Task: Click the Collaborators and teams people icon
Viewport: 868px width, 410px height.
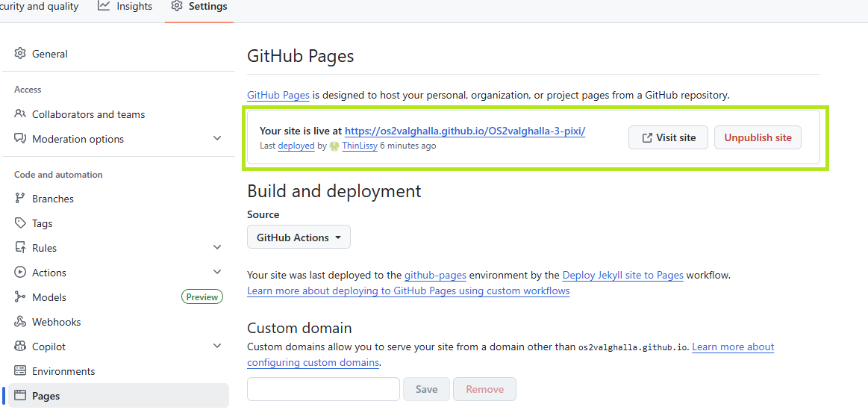Action: pos(20,114)
